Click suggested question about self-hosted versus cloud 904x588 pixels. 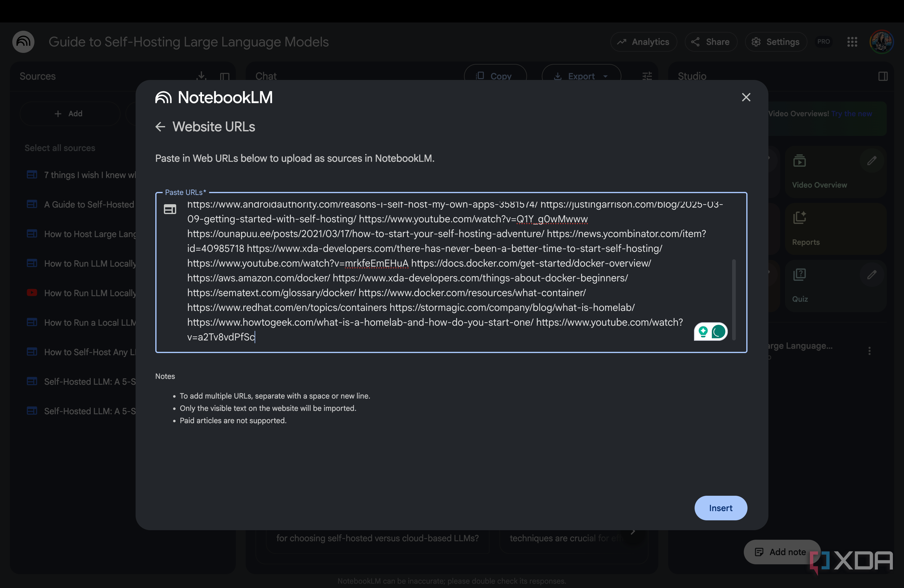click(x=377, y=538)
